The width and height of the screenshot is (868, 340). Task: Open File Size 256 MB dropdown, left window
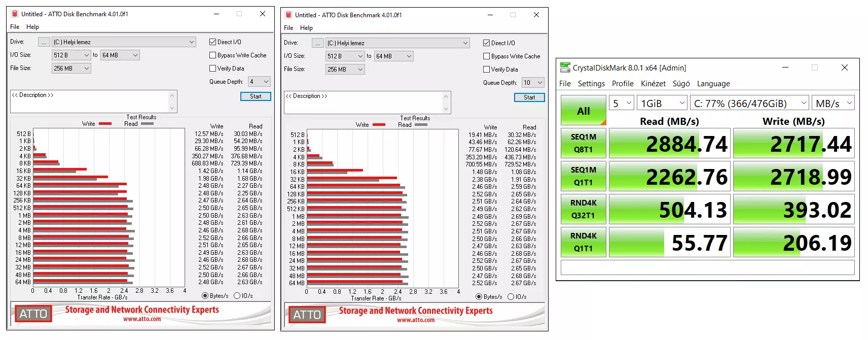tap(71, 69)
